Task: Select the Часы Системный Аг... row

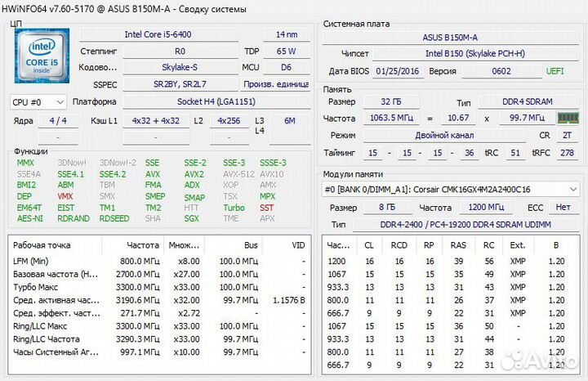Action: coord(159,352)
